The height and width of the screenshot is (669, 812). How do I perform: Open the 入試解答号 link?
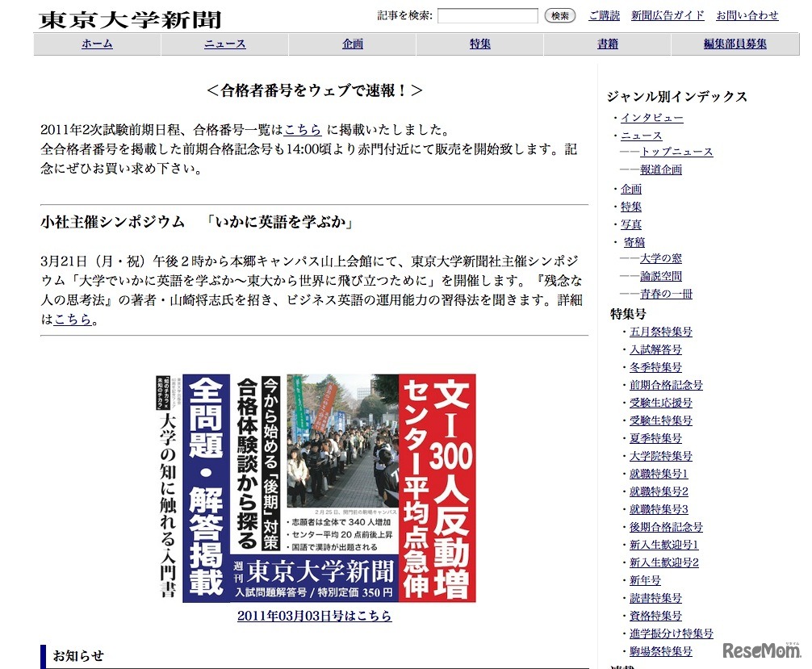click(x=655, y=349)
